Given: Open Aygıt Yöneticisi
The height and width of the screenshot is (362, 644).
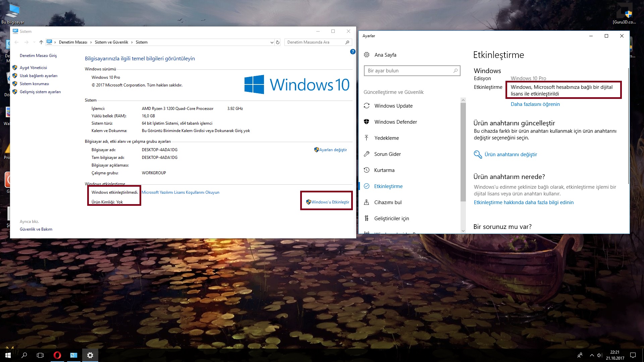Looking at the screenshot, I should tap(33, 68).
